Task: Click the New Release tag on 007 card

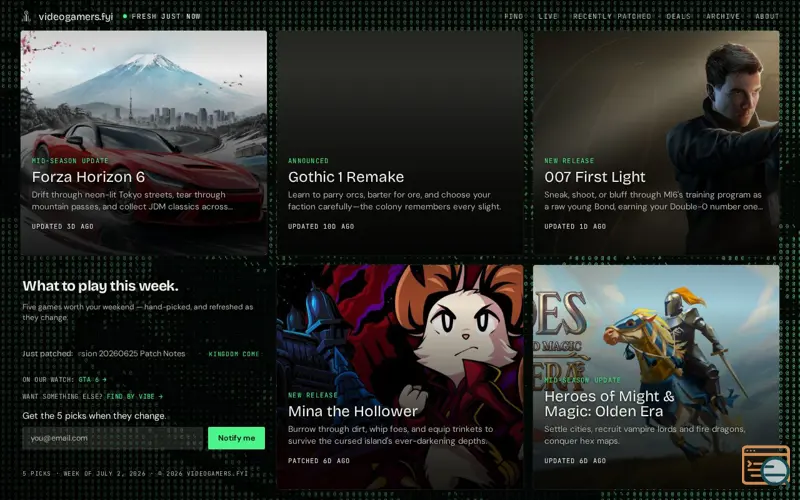Action: pos(569,161)
